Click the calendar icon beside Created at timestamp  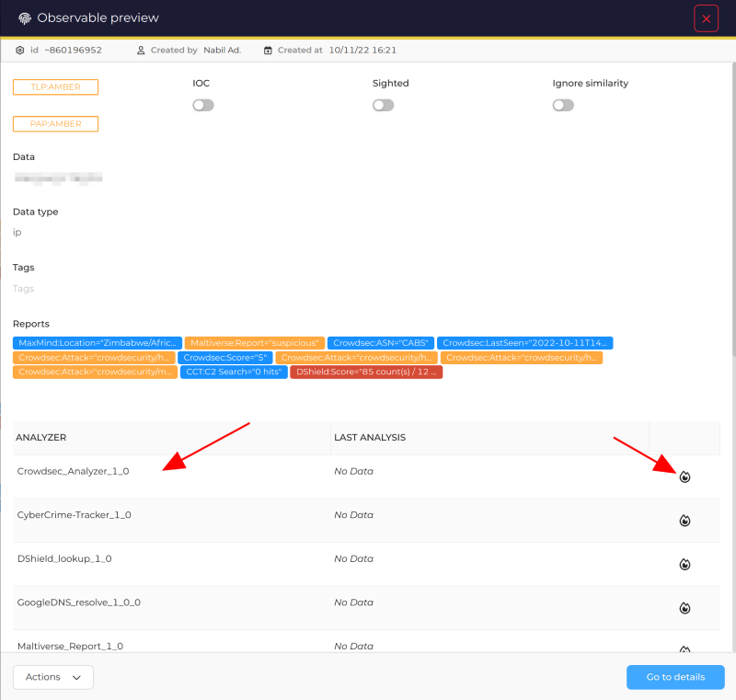pyautogui.click(x=268, y=50)
